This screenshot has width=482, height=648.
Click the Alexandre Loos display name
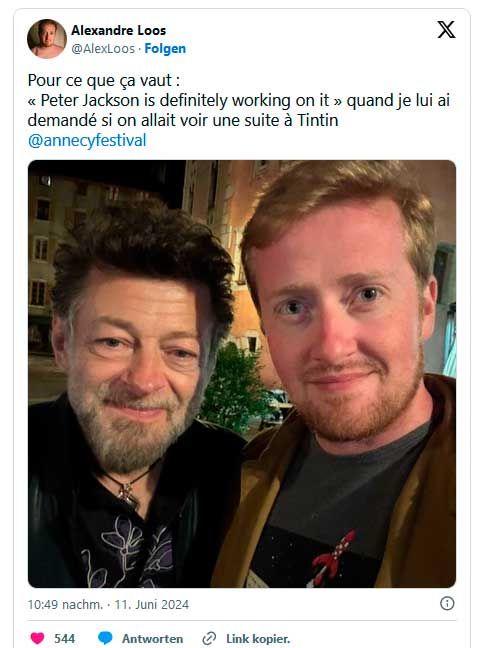(x=119, y=30)
